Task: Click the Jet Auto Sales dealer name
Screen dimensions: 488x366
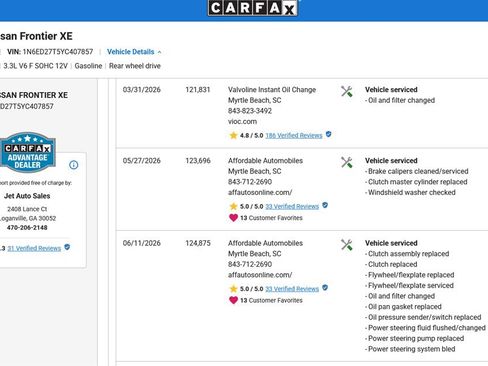Action: coord(27,196)
